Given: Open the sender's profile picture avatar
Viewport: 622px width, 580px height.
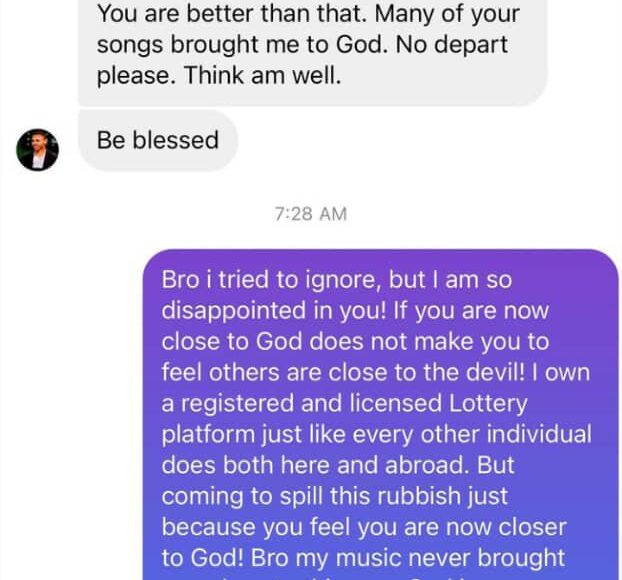Looking at the screenshot, I should click(x=38, y=150).
